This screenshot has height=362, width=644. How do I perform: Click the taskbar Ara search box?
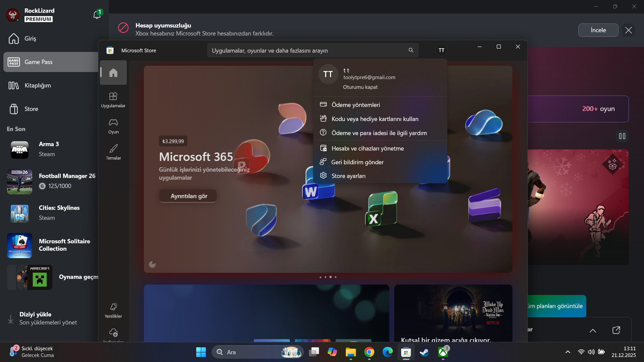[x=258, y=352]
